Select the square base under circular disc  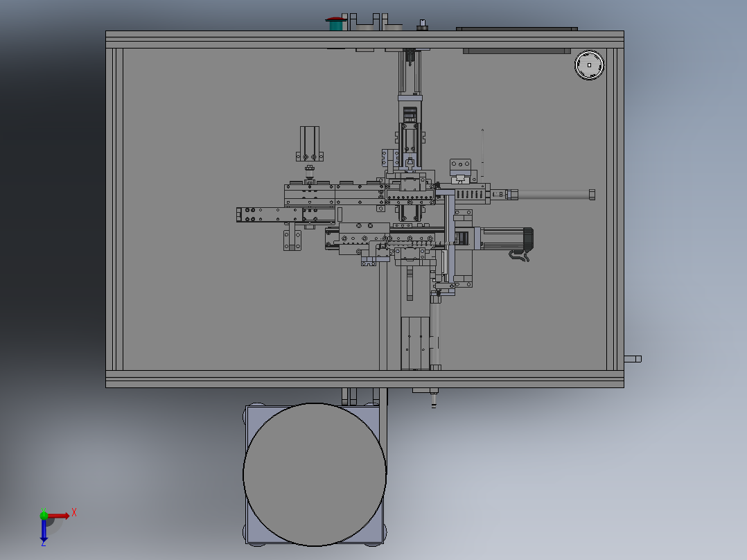point(315,474)
